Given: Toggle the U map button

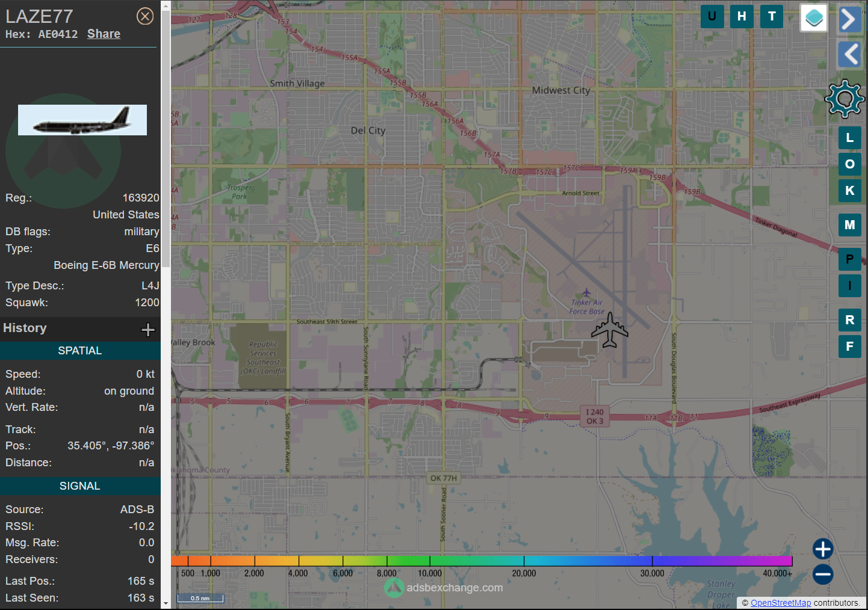Looking at the screenshot, I should point(712,16).
